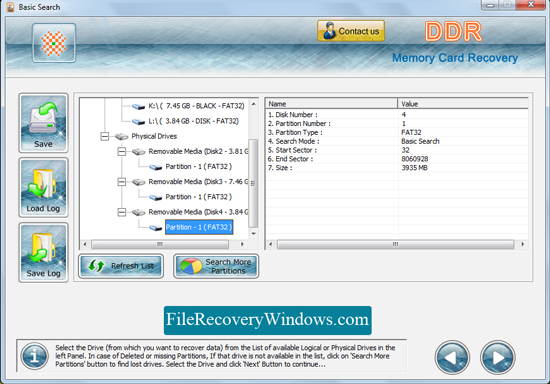Viewport: 550px width, 384px height.
Task: Select the '7. Size :' row
Action: [397, 168]
